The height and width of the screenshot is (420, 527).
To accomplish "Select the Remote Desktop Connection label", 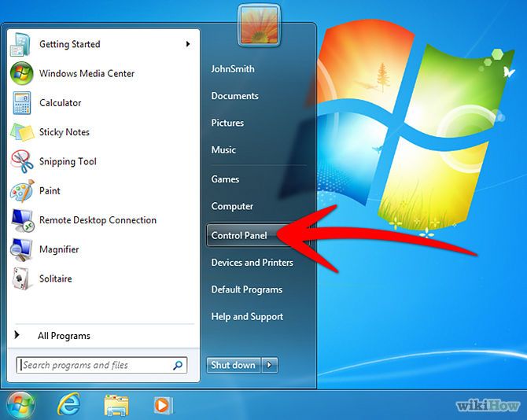I will tap(98, 220).
